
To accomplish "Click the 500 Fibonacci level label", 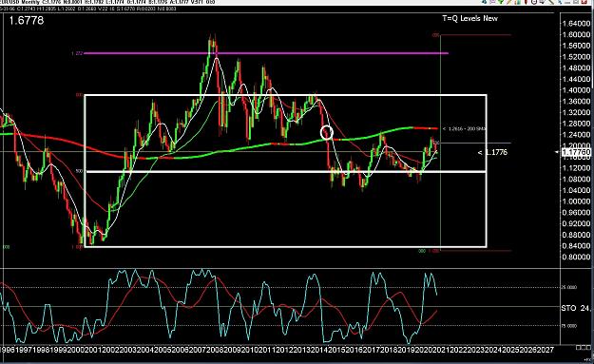I will [79, 171].
